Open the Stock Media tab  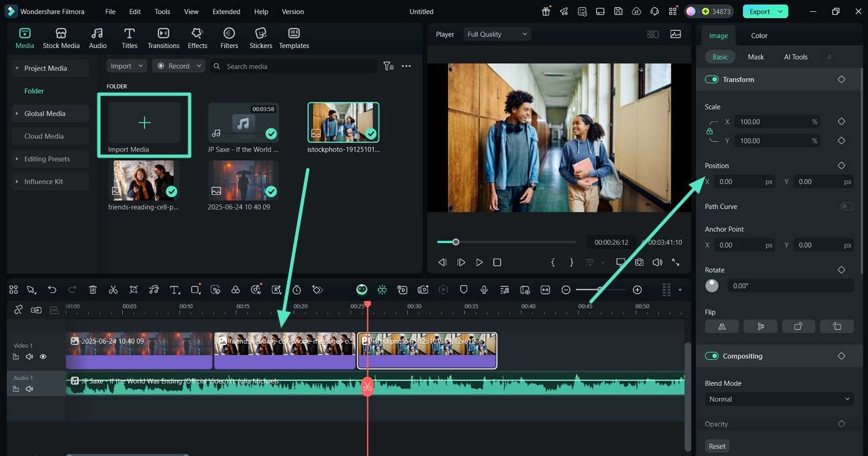click(x=61, y=39)
